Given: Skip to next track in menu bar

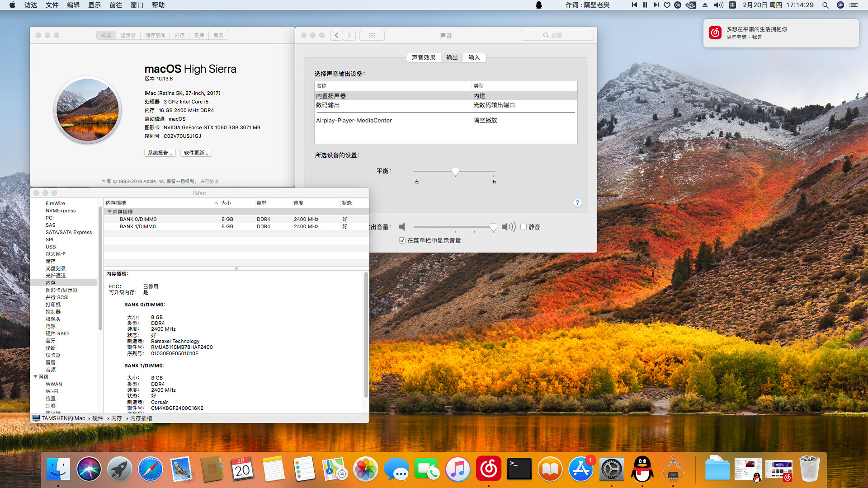Looking at the screenshot, I should tap(656, 5).
